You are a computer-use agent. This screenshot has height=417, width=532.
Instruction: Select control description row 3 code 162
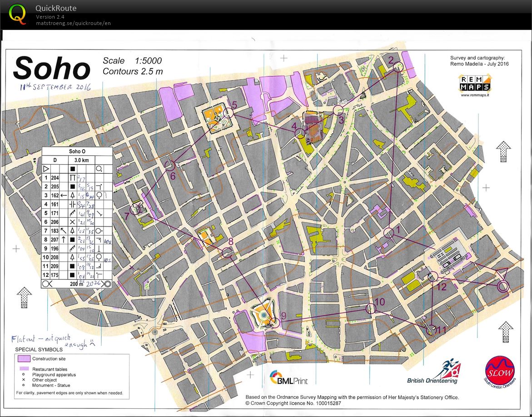coord(55,195)
